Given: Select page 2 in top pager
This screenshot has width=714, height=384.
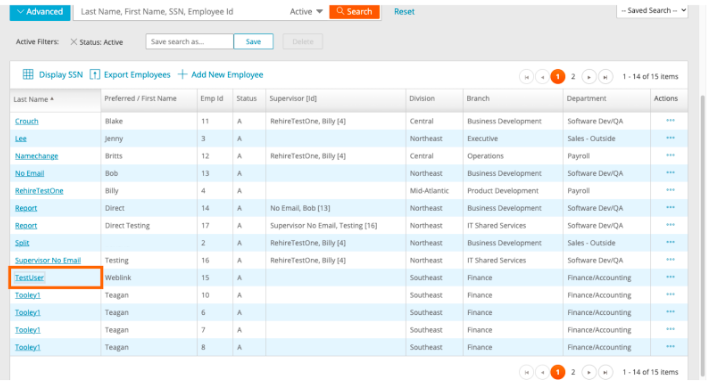Looking at the screenshot, I should pyautogui.click(x=573, y=77).
